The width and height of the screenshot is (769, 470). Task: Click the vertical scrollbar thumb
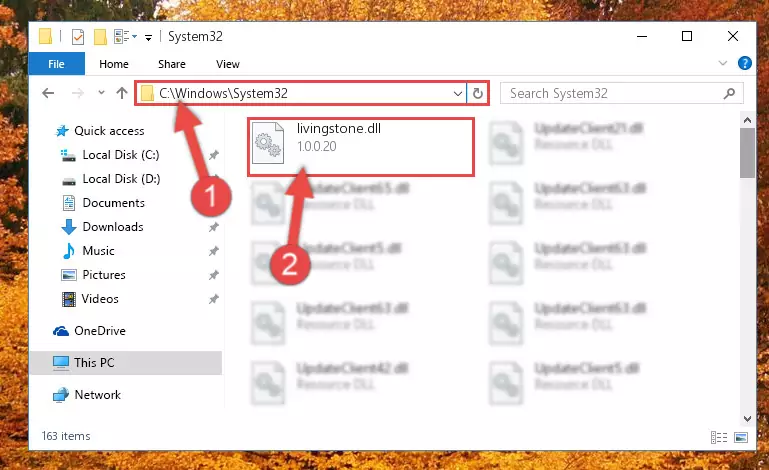click(747, 153)
